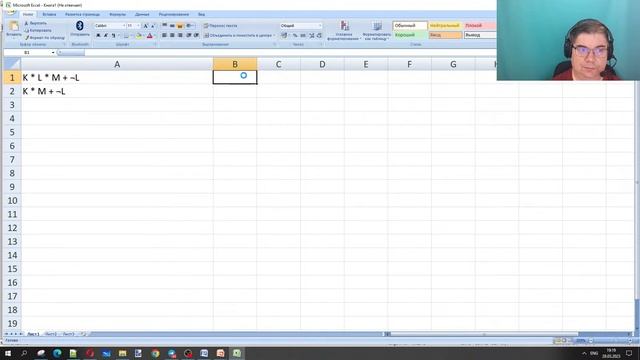The width and height of the screenshot is (640, 360).
Task: Open Format as table dropdown
Action: point(377,31)
